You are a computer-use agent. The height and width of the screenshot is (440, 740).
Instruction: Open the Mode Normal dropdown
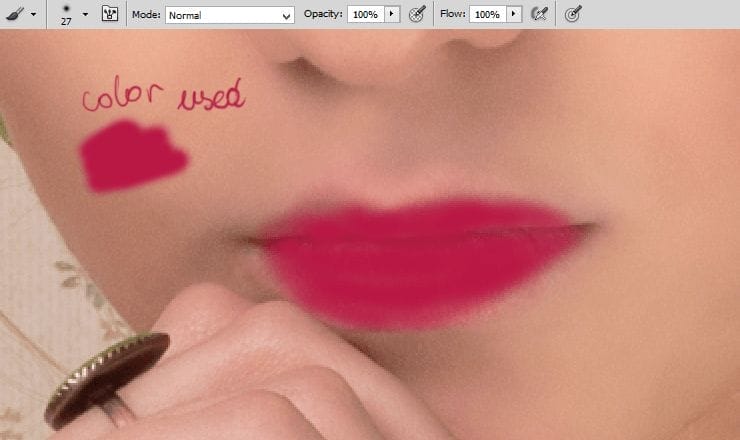coord(230,15)
